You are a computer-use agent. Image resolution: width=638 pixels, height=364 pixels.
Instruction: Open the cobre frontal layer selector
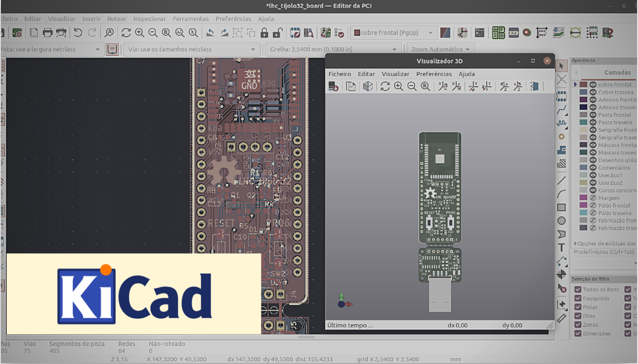394,33
